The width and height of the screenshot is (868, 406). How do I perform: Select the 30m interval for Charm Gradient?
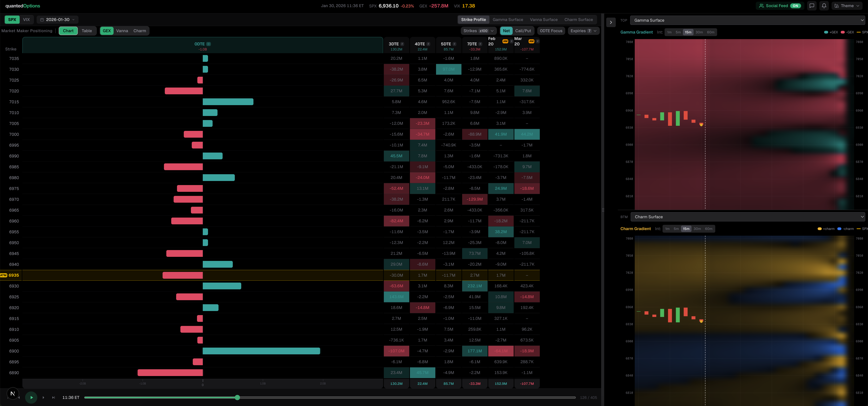(x=697, y=229)
